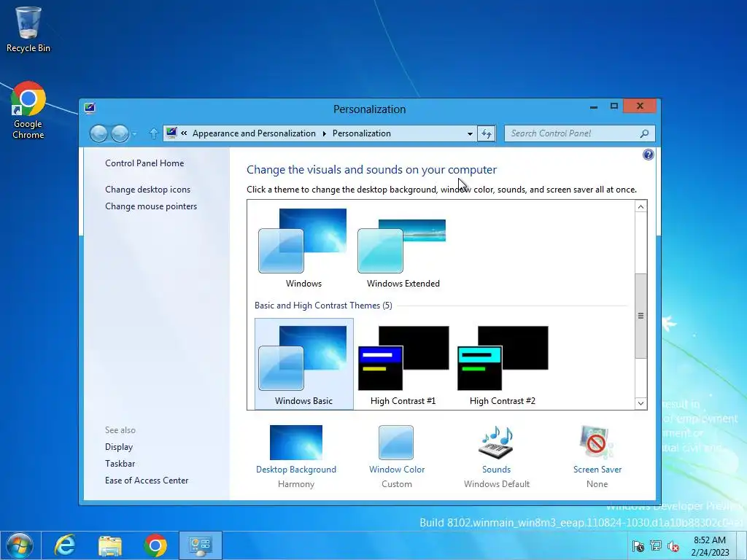Apply the High Contrast #2 theme
Image resolution: width=747 pixels, height=560 pixels.
click(x=503, y=365)
